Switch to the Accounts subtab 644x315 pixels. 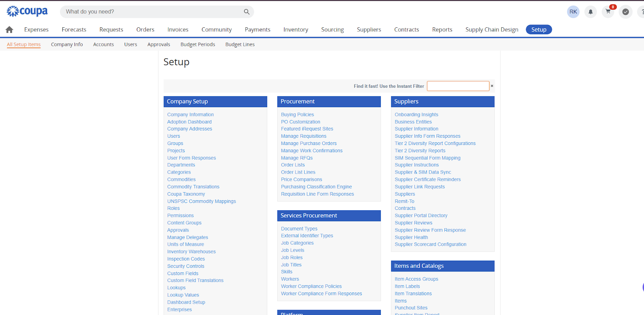(103, 44)
